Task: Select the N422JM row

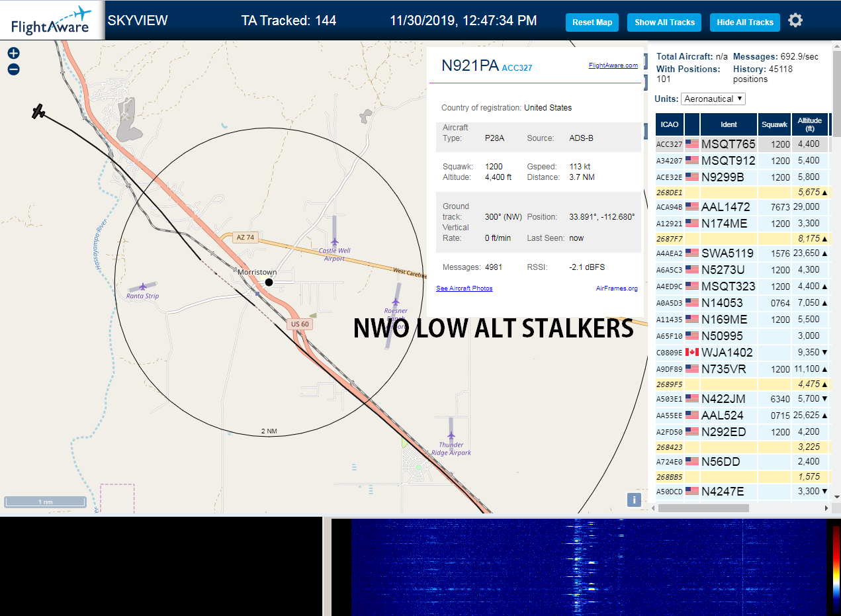Action: 743,399
